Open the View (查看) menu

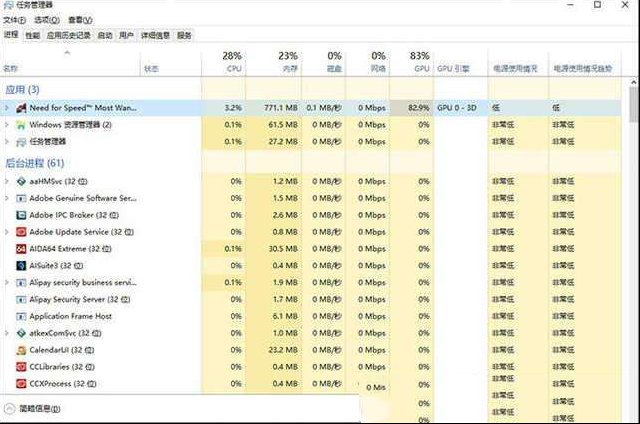point(80,20)
